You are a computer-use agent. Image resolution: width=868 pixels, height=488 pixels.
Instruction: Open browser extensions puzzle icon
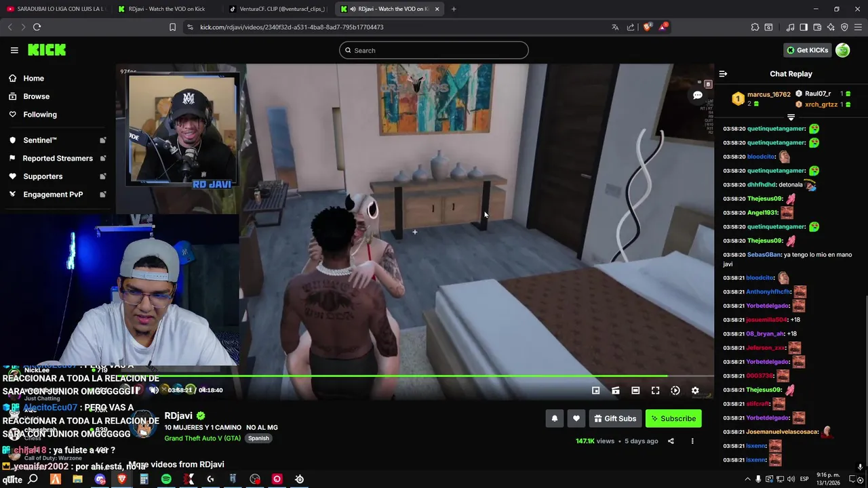(x=755, y=27)
